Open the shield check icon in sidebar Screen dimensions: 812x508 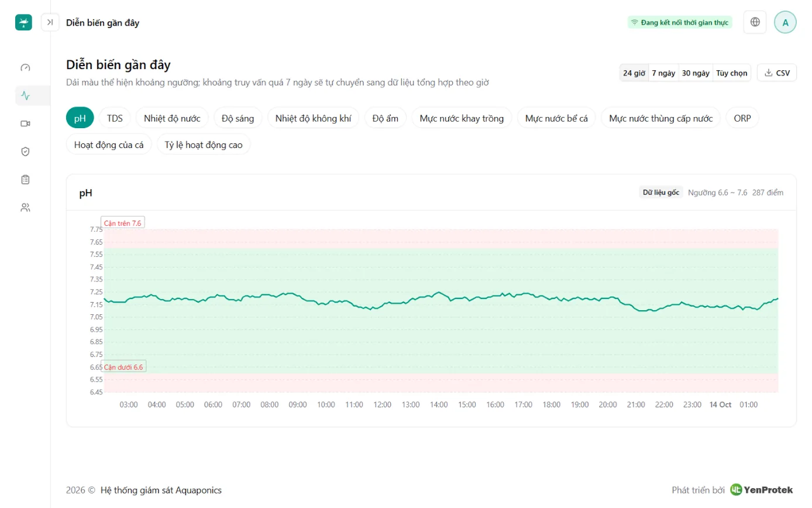(x=25, y=152)
